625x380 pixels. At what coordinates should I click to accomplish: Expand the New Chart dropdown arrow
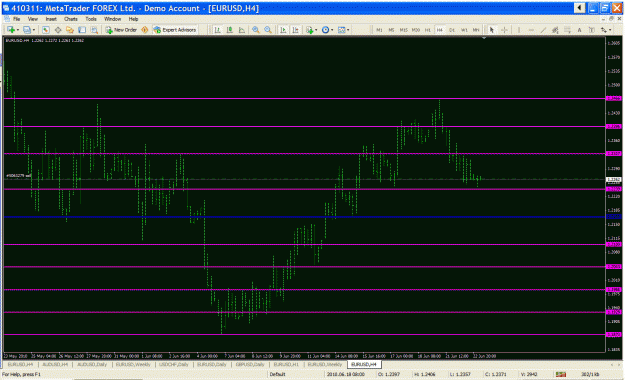click(x=18, y=30)
